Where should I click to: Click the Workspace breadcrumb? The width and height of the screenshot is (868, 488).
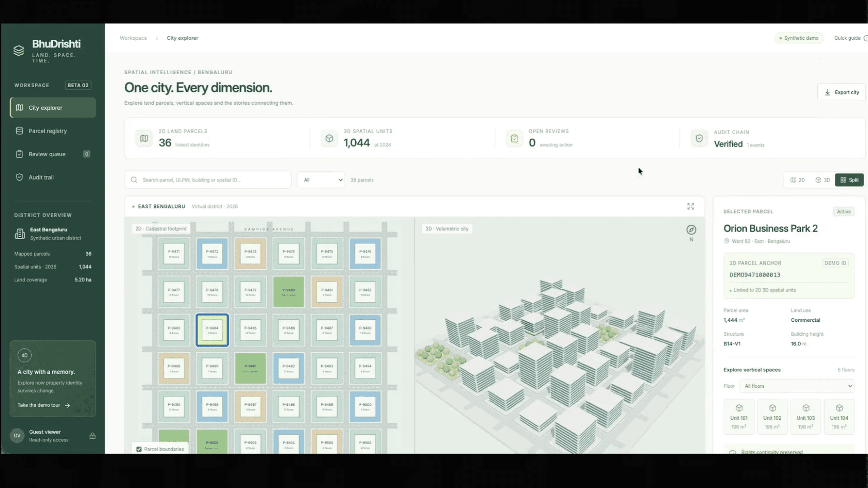coord(133,38)
